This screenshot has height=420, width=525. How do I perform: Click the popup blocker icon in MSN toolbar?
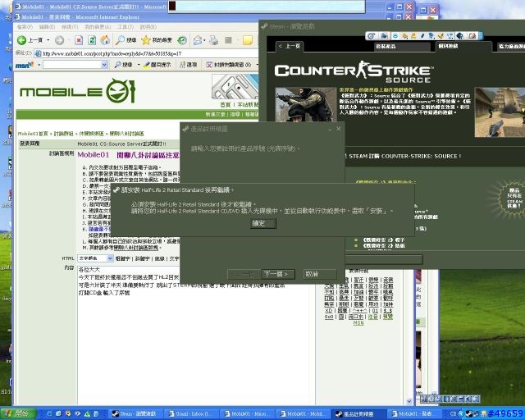209,65
